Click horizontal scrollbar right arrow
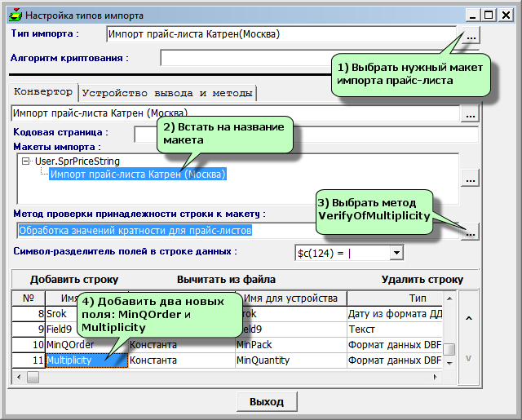 [435, 377]
